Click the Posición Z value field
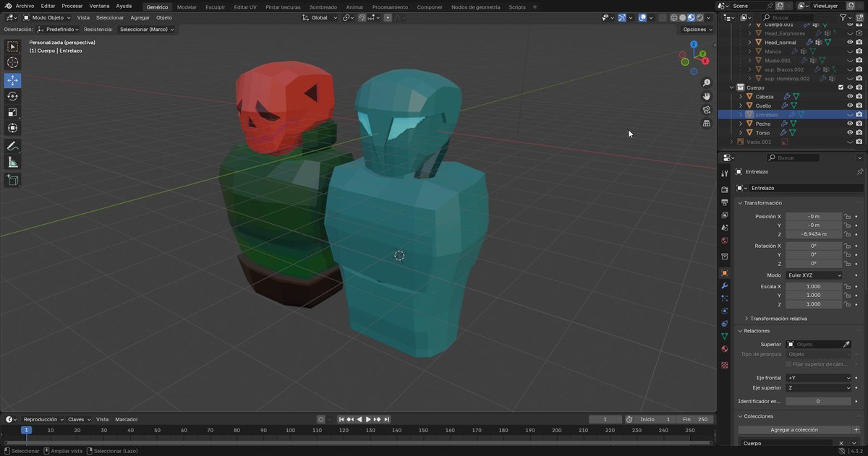 coord(814,234)
